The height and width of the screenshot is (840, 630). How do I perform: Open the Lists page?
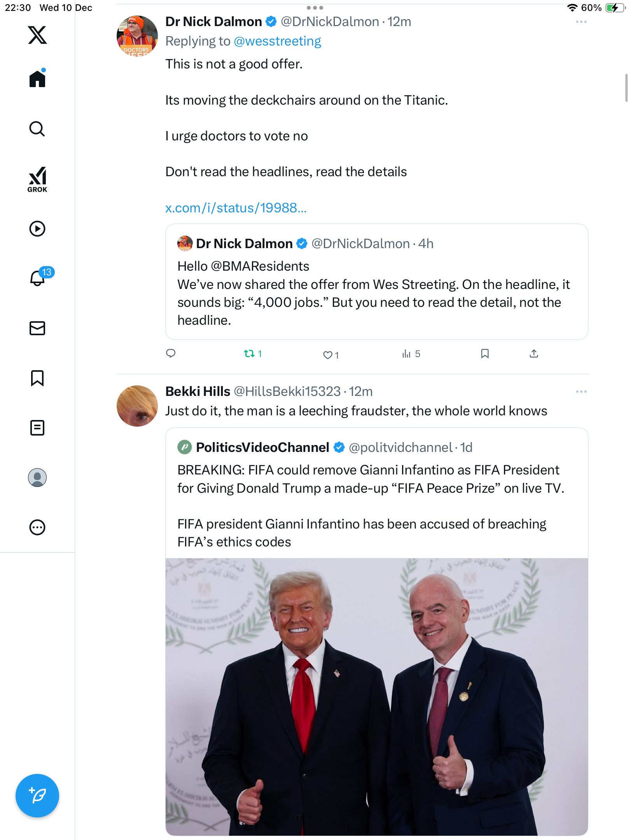(37, 428)
